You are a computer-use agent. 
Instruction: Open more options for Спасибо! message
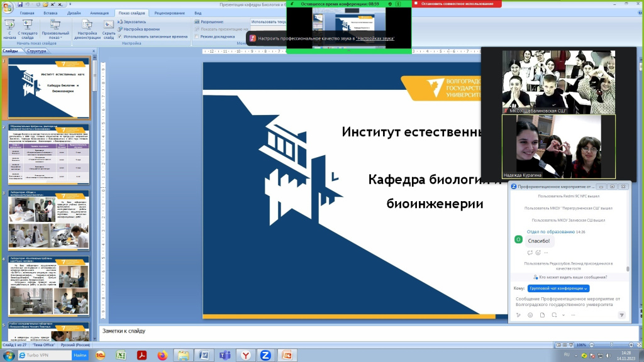click(546, 253)
